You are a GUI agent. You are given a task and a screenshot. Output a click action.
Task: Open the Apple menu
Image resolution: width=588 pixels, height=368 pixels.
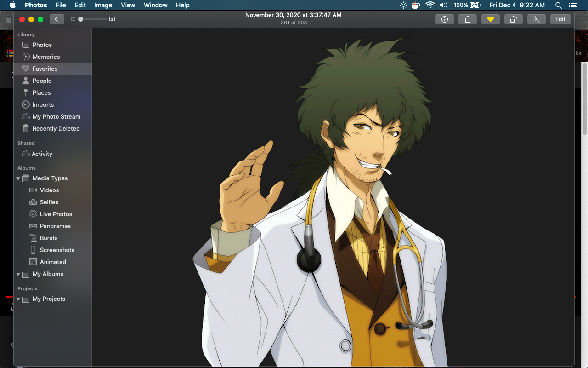[12, 5]
